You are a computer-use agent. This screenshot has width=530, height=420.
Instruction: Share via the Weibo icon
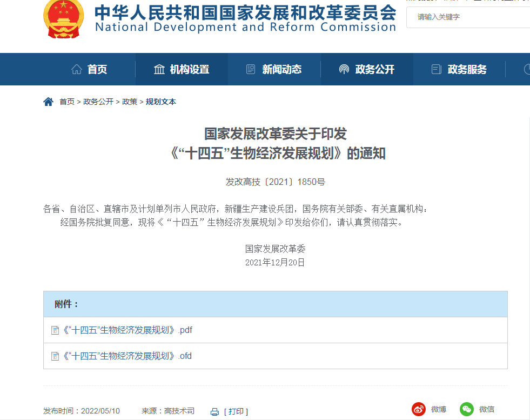[419, 409]
